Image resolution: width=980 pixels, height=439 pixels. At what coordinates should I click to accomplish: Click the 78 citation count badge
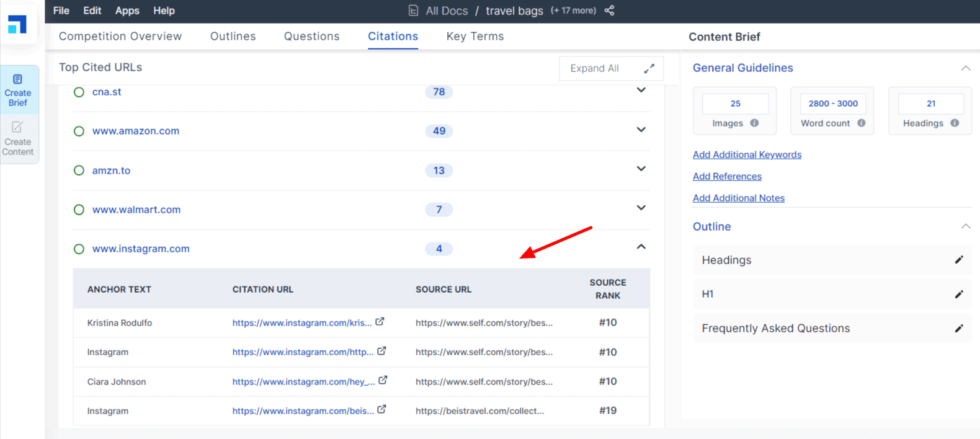click(x=439, y=92)
